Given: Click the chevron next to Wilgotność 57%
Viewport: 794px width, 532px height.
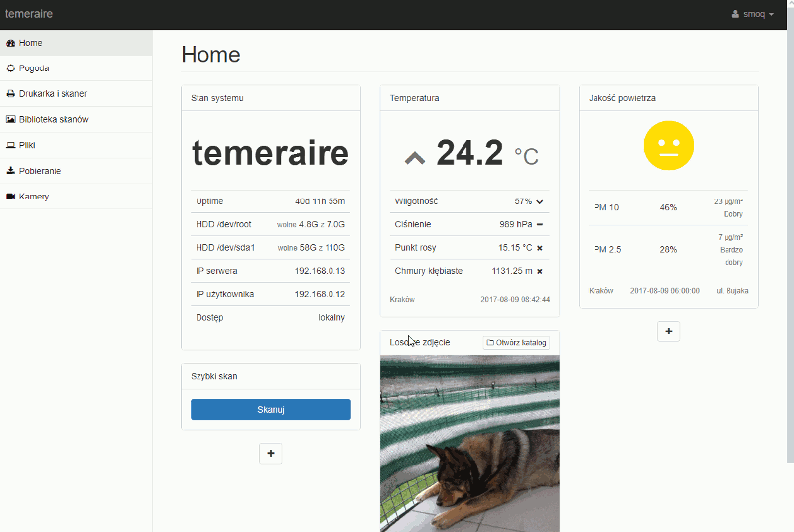Looking at the screenshot, I should point(540,201).
